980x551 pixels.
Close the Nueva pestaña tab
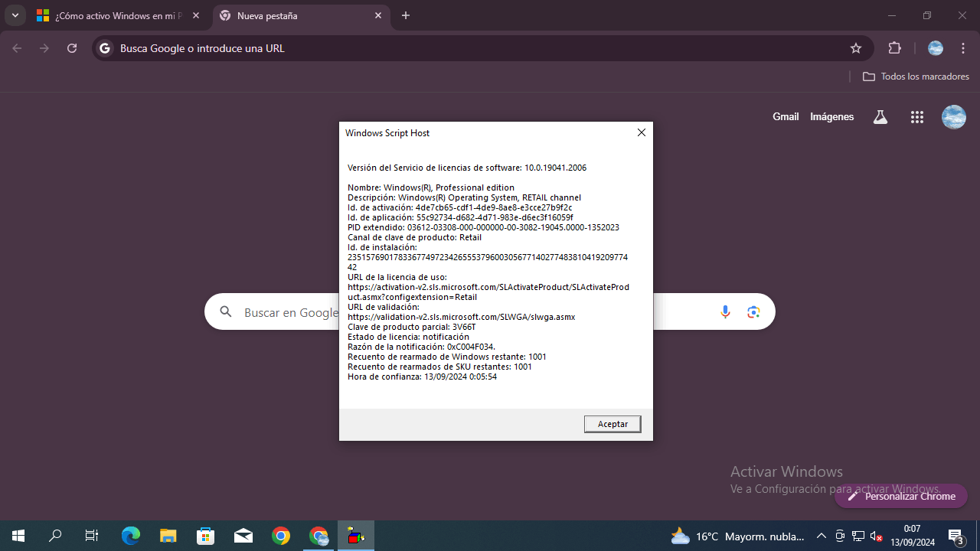(378, 15)
